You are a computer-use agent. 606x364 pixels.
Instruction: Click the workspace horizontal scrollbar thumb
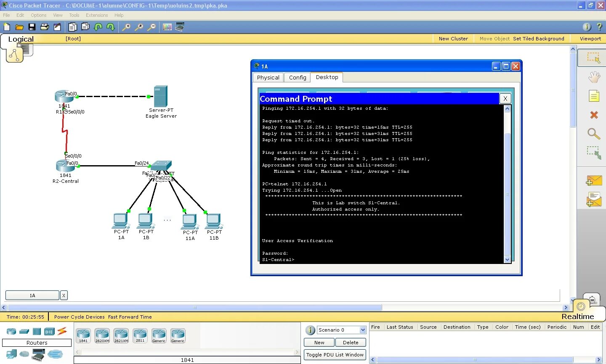point(195,308)
